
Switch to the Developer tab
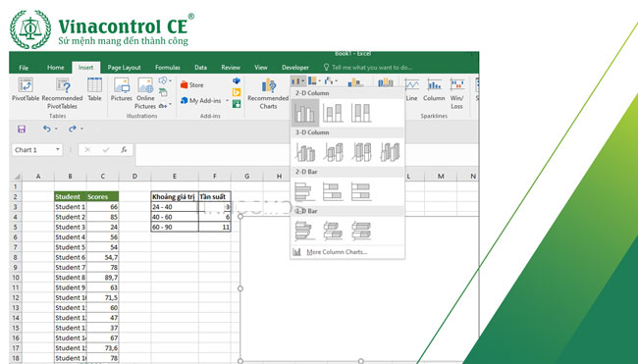click(295, 68)
